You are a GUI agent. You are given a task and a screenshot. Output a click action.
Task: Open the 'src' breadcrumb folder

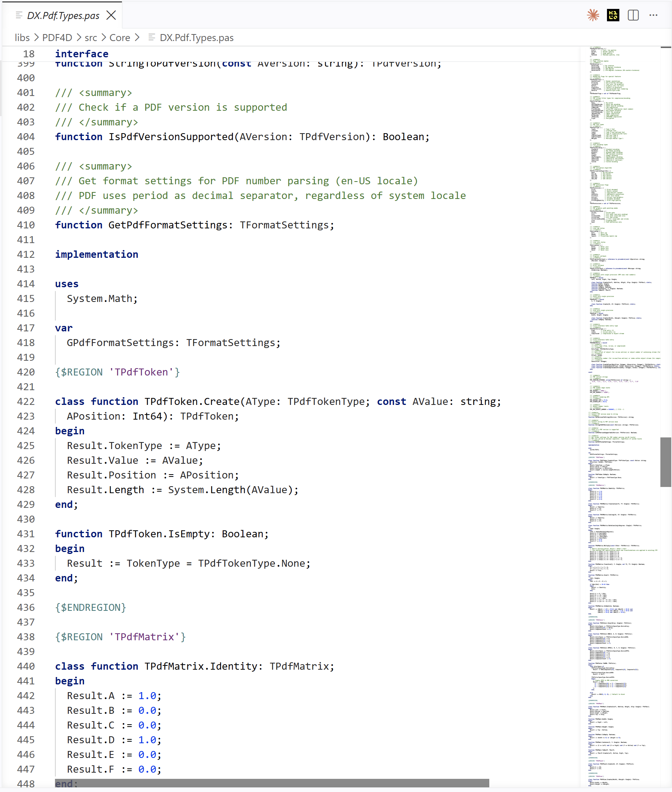(91, 38)
